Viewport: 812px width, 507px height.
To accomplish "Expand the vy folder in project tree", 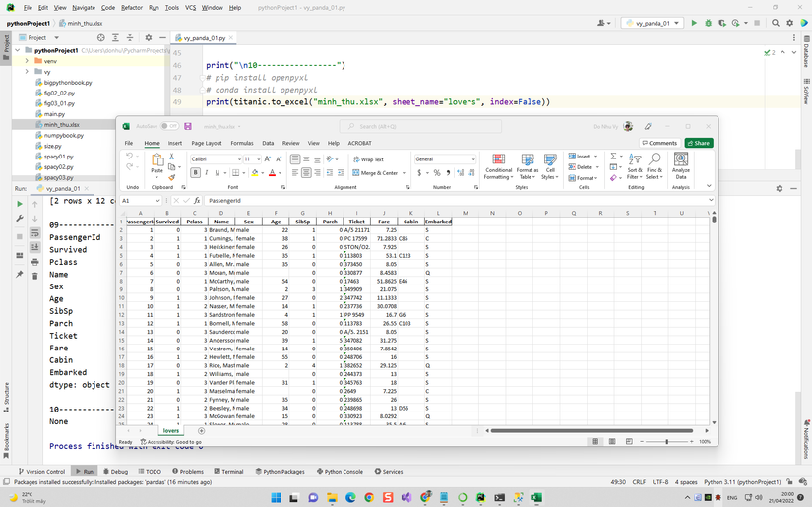I will (27, 72).
